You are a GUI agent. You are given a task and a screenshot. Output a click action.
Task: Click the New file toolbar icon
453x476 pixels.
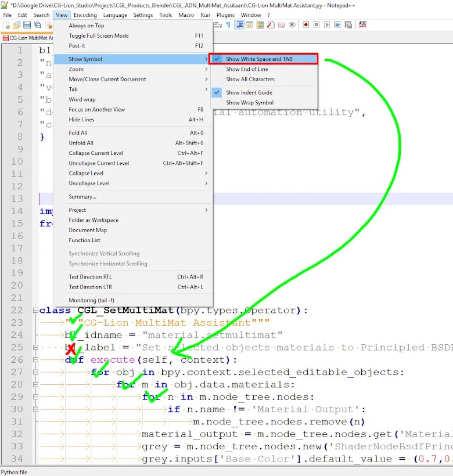pyautogui.click(x=6, y=25)
